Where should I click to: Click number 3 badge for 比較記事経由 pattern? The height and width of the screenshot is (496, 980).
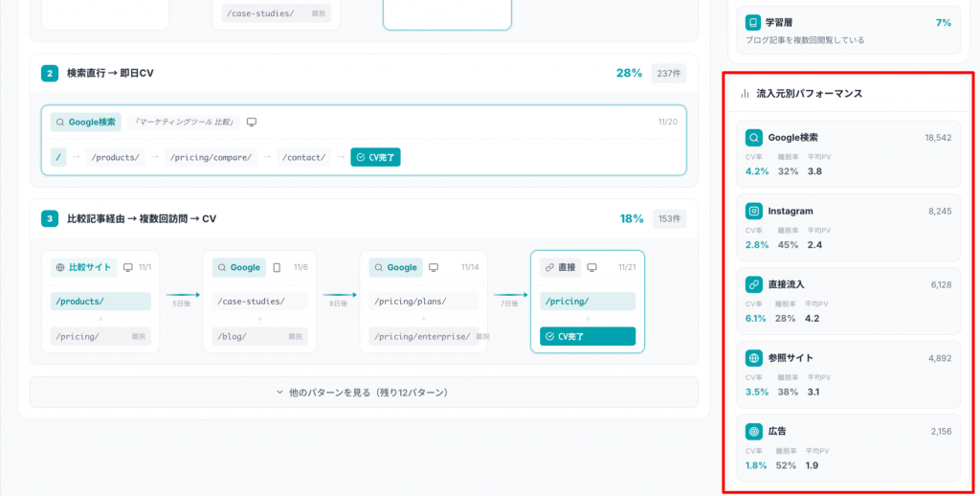[50, 218]
